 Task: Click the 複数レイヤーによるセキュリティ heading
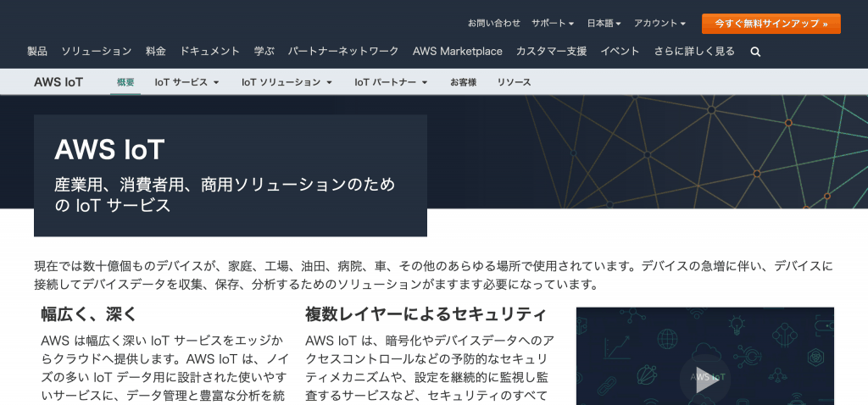click(x=426, y=314)
